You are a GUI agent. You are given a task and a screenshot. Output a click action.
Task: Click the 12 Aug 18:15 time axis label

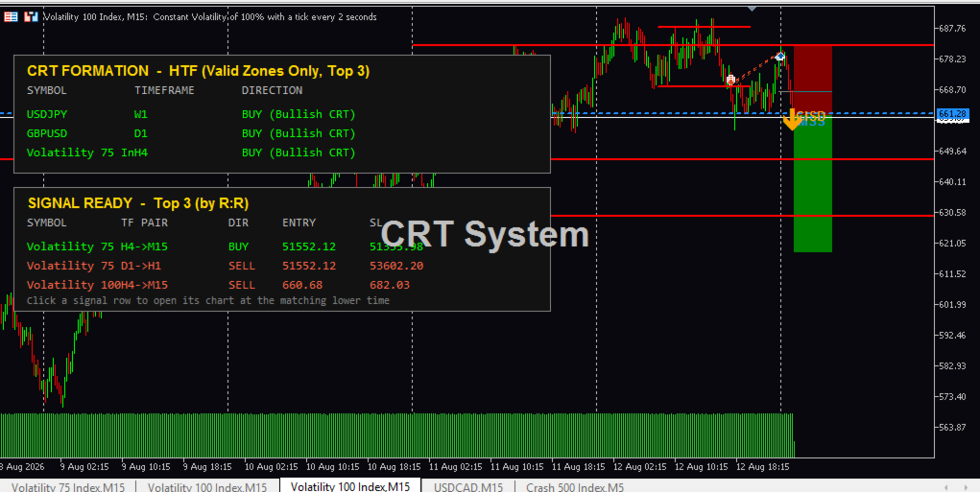(762, 466)
